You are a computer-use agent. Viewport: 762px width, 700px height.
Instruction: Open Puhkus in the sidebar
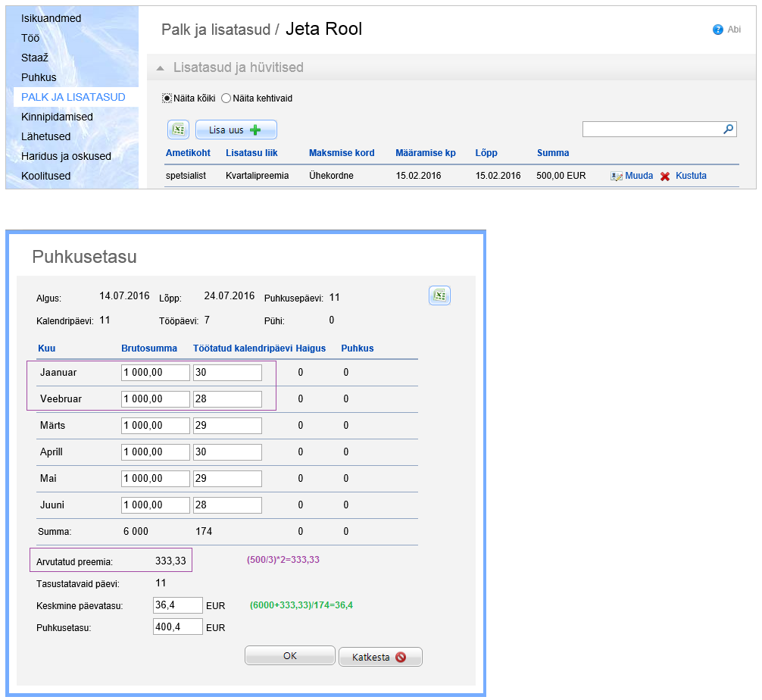pos(39,77)
